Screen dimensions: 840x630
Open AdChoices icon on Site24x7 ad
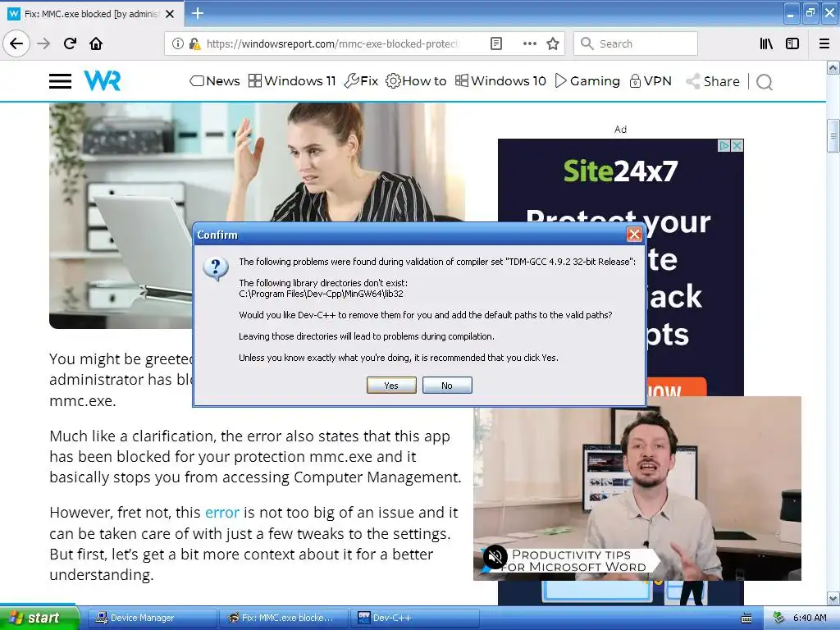coord(724,145)
